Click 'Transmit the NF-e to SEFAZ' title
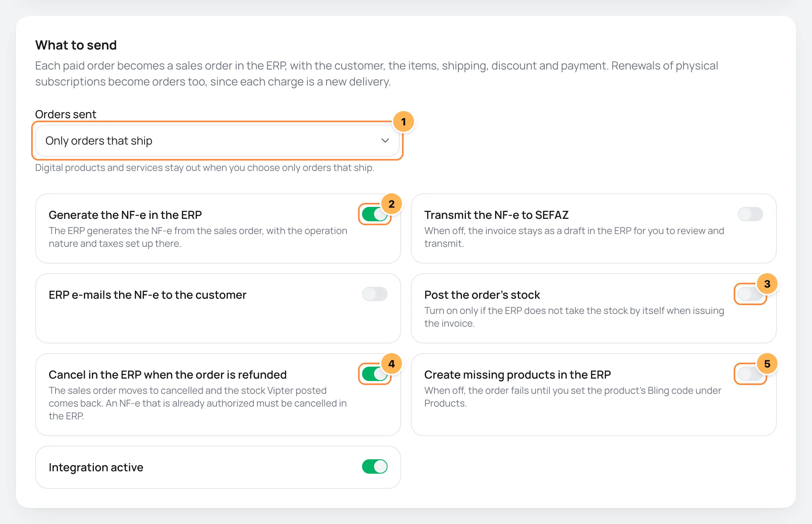This screenshot has height=524, width=812. 496,215
